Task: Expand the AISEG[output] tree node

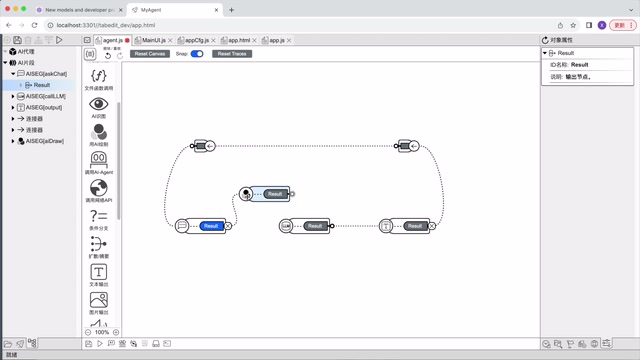Action: [13, 107]
